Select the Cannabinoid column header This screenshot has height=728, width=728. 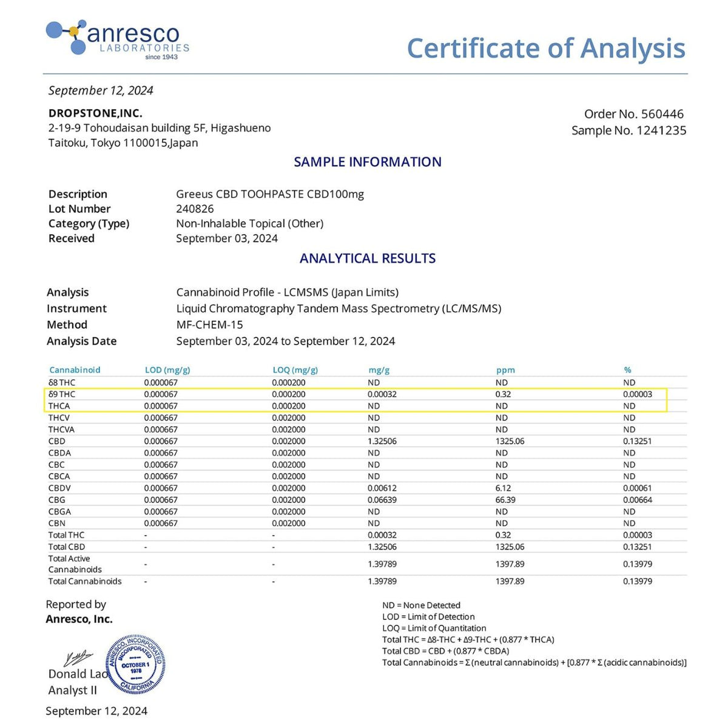click(75, 369)
